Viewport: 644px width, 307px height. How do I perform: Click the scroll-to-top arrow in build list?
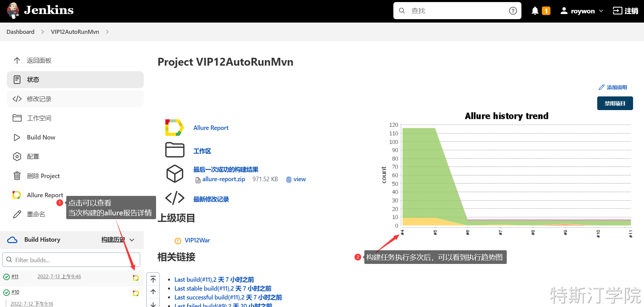153,279
